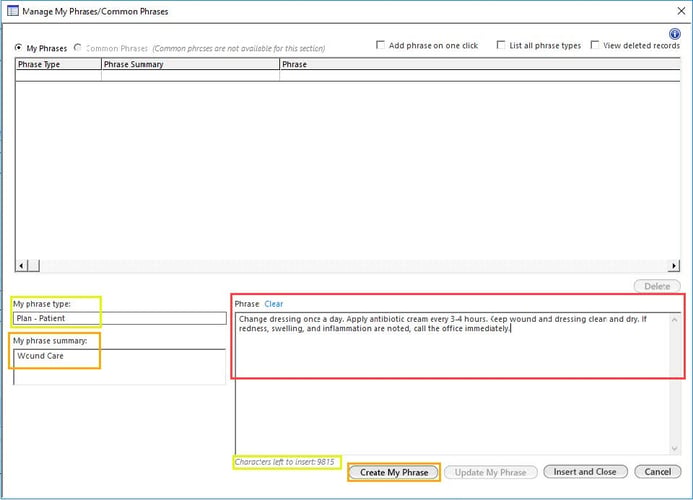Click the dialog title bar table icon
693x500 pixels.
click(13, 11)
